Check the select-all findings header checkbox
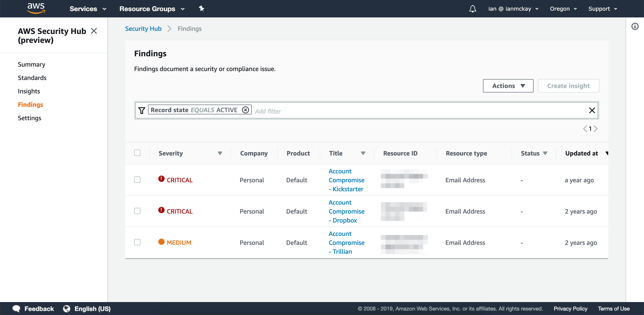This screenshot has width=644, height=315. point(137,153)
